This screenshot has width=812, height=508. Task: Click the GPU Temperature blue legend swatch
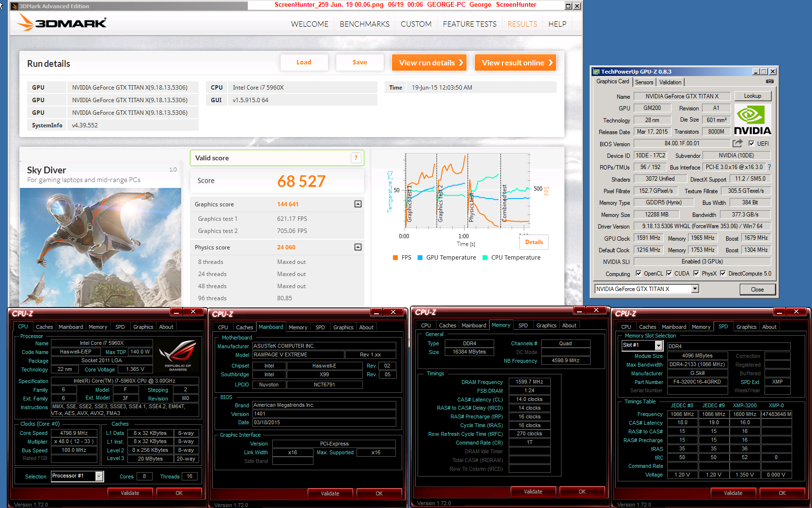(x=420, y=258)
